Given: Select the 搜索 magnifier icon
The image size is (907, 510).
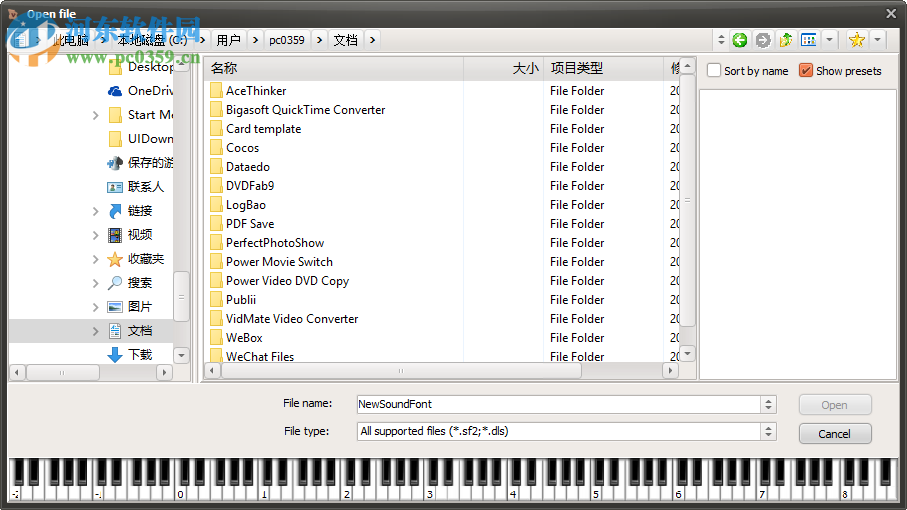Looking at the screenshot, I should click(x=115, y=283).
